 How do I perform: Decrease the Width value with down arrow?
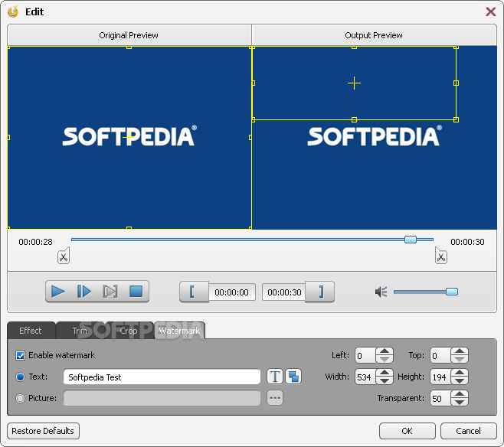click(x=385, y=380)
